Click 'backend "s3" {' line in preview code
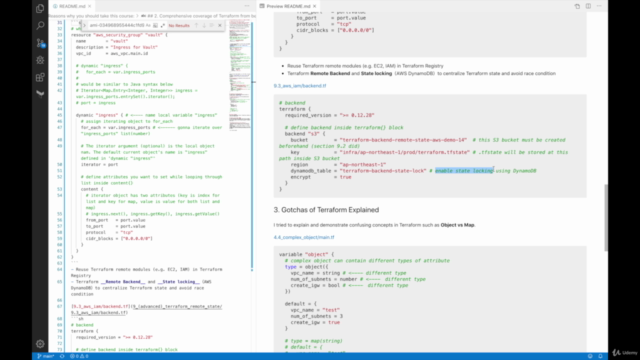Viewport: 640px width, 360px height. pyautogui.click(x=305, y=133)
